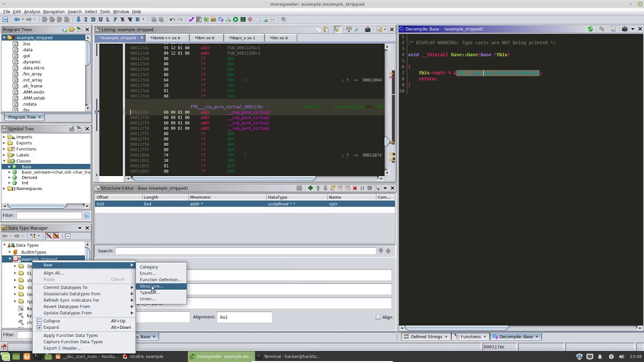Click the green Run script icon
This screenshot has width=644, height=362.
[x=235, y=20]
